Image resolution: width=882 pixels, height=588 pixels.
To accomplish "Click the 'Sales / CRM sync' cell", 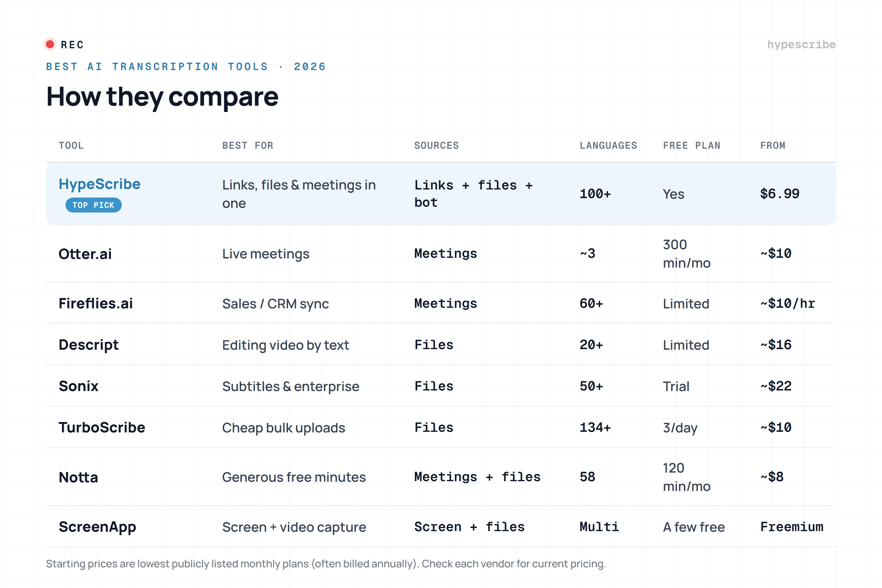I will click(x=275, y=304).
